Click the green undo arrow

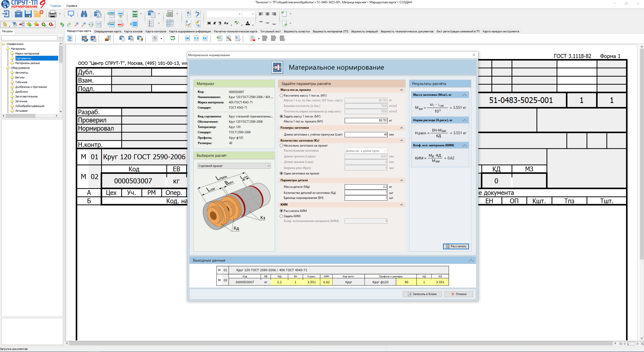coord(62,24)
